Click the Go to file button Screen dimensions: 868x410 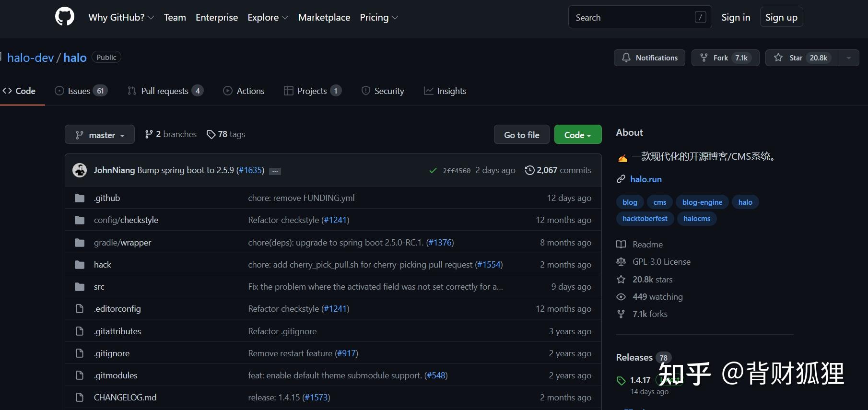click(522, 135)
